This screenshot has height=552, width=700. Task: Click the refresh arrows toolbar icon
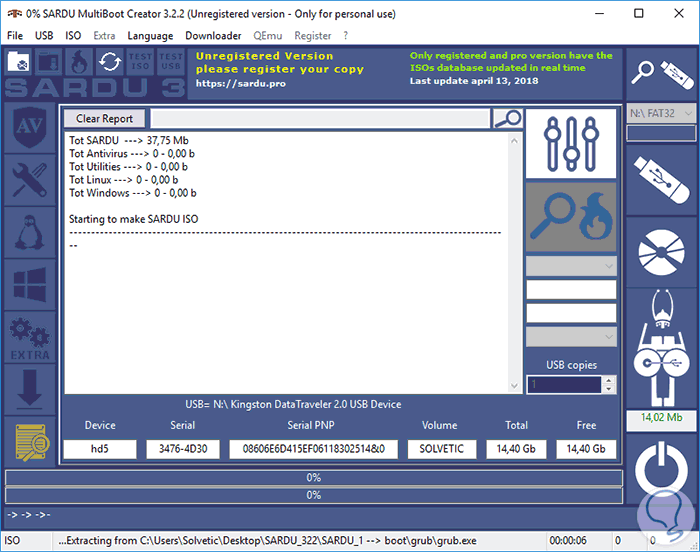pos(109,62)
